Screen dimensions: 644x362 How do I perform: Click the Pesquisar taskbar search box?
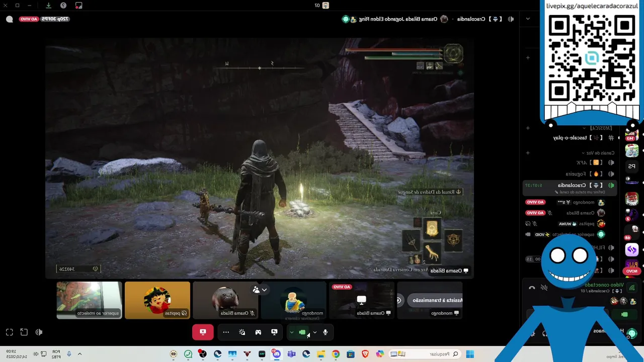click(x=426, y=354)
